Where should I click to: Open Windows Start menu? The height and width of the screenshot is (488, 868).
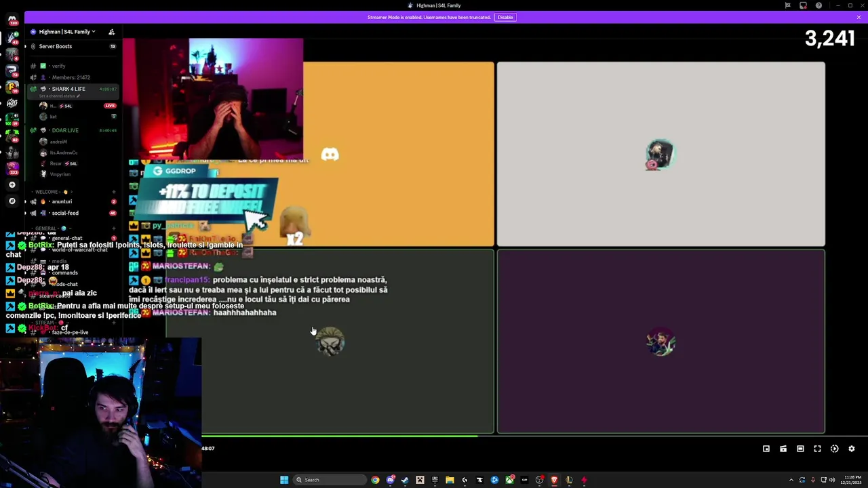pyautogui.click(x=284, y=480)
